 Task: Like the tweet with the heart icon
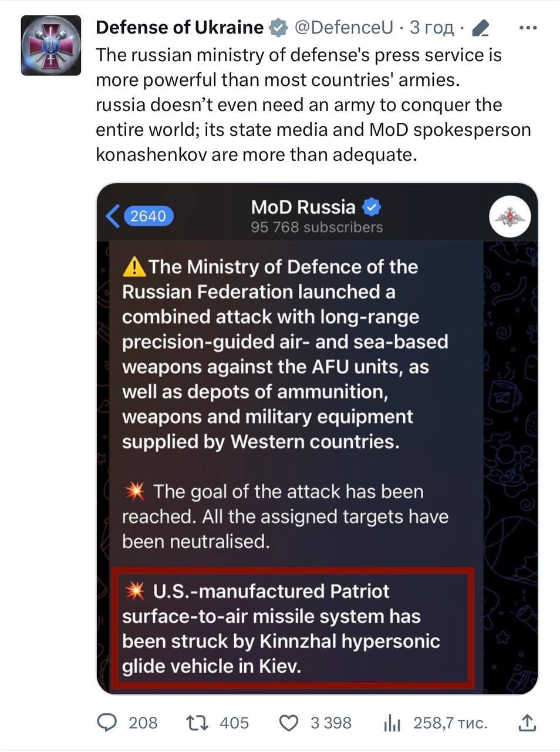288,723
